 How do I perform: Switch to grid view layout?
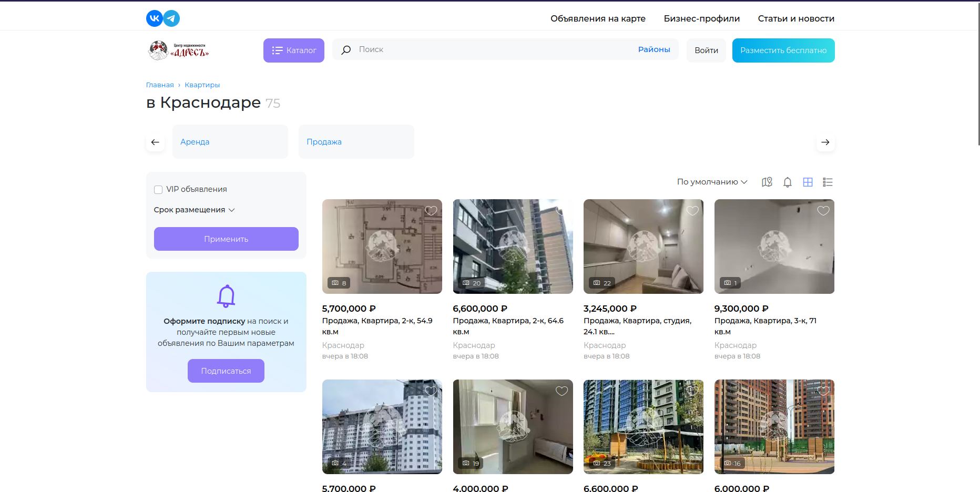(808, 182)
